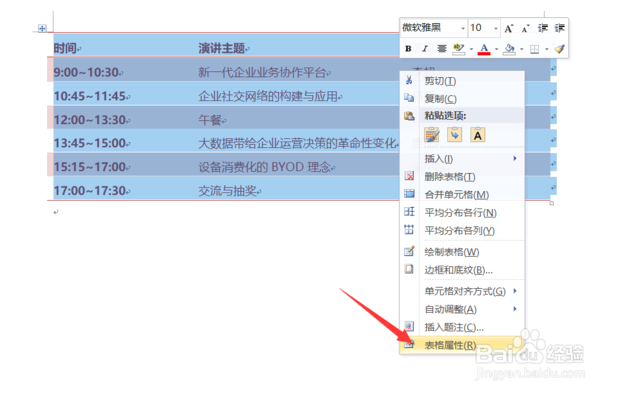Choose 绘制表格(W) menu item

coord(462,252)
